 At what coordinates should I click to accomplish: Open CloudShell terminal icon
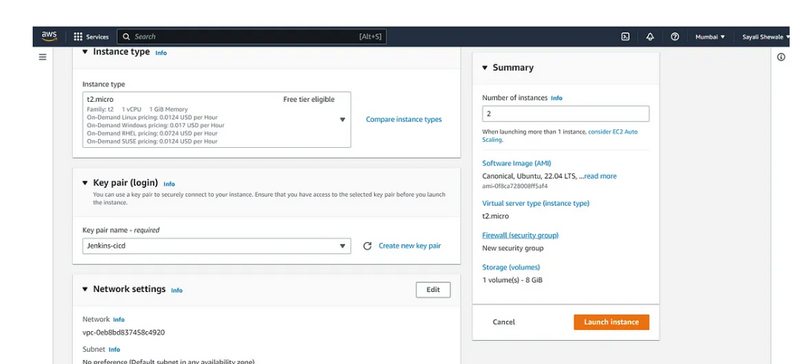point(625,37)
